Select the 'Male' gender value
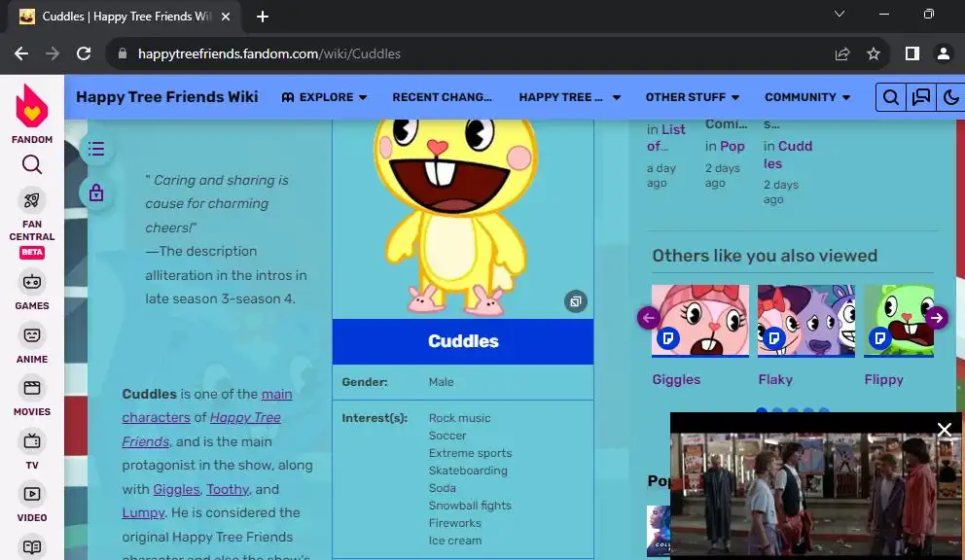The image size is (965, 560). click(442, 382)
